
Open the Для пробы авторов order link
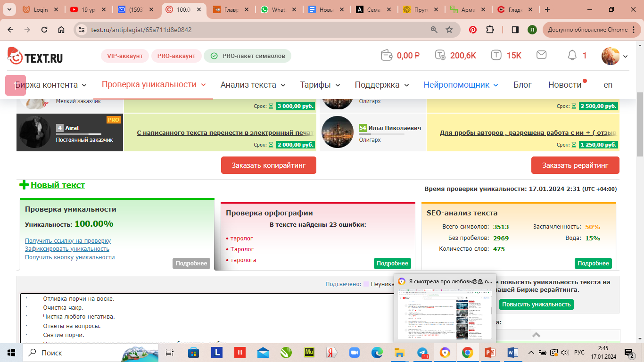pos(528,132)
